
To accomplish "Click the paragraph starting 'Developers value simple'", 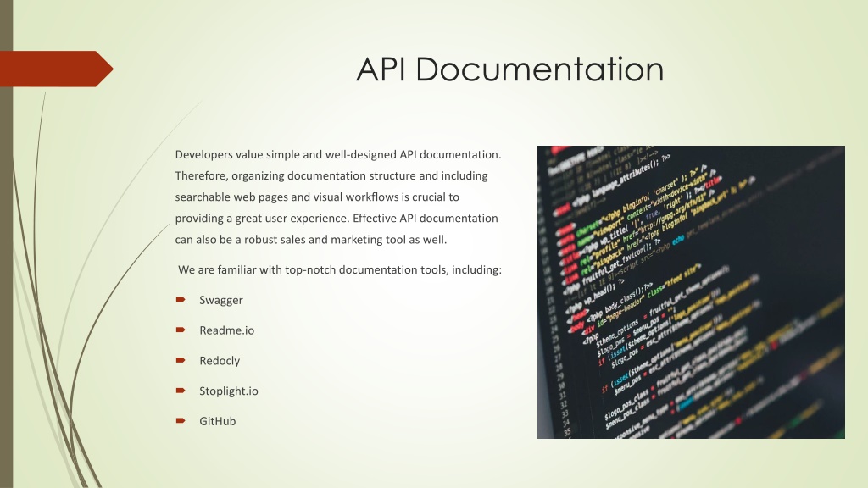I will click(x=338, y=197).
